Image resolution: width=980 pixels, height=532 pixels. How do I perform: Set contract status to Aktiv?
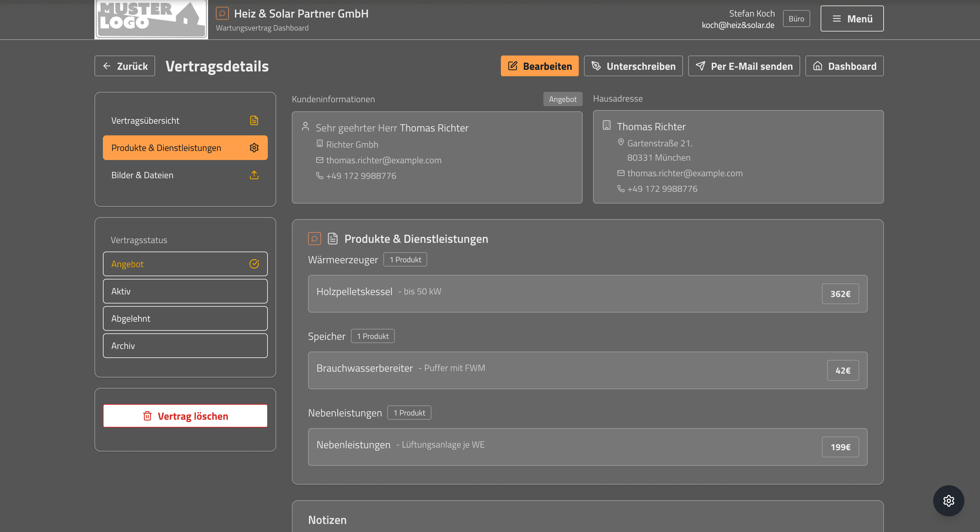(x=185, y=291)
